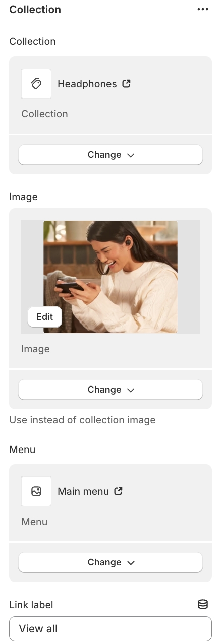Screen dimensions: 222x644
Task: Select the Headphones collection name
Action: 87,84
